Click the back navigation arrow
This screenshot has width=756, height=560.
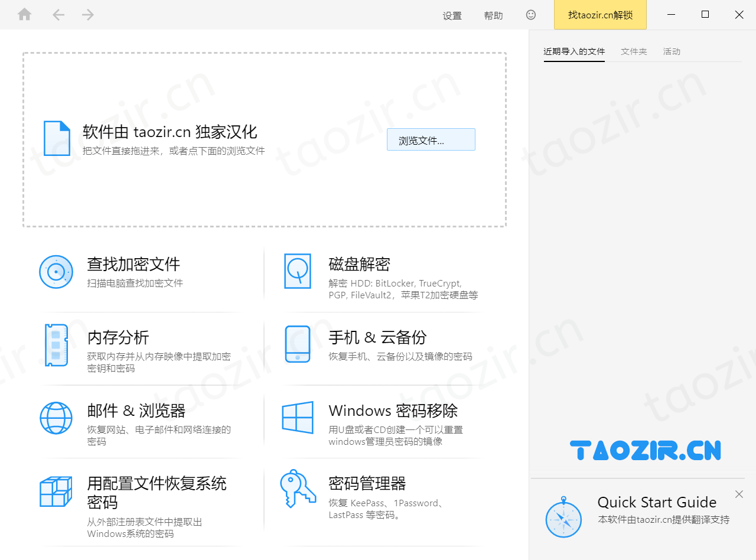click(x=58, y=14)
